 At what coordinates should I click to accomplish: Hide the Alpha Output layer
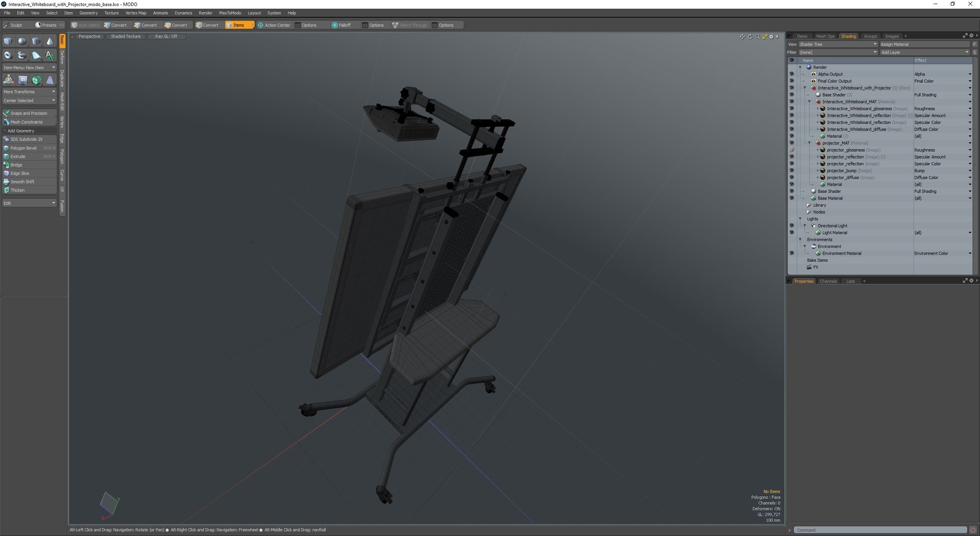792,74
